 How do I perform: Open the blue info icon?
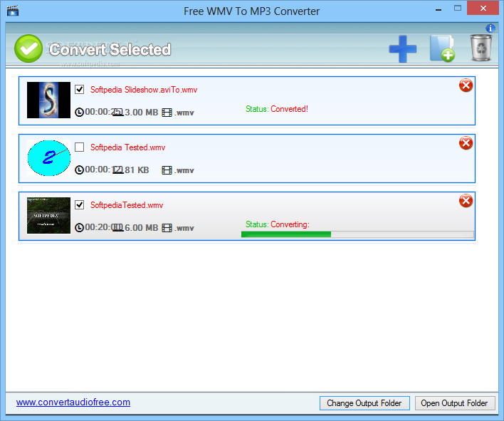(x=490, y=28)
